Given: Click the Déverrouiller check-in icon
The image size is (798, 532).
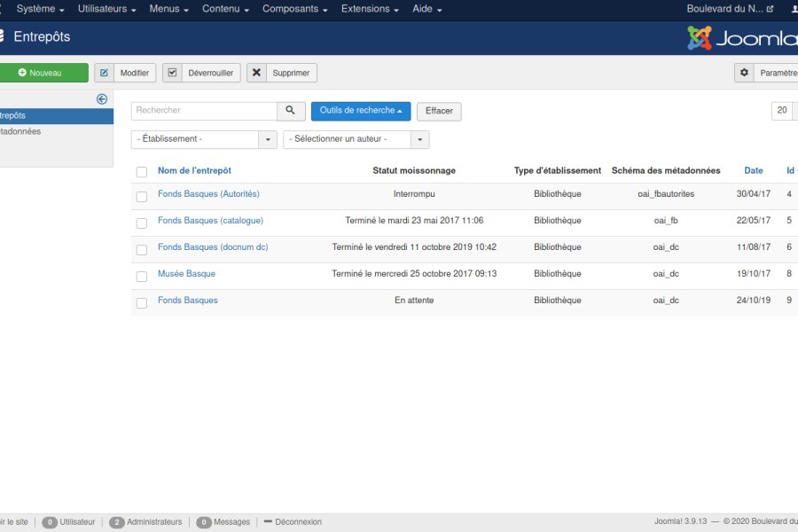Looking at the screenshot, I should [x=173, y=73].
